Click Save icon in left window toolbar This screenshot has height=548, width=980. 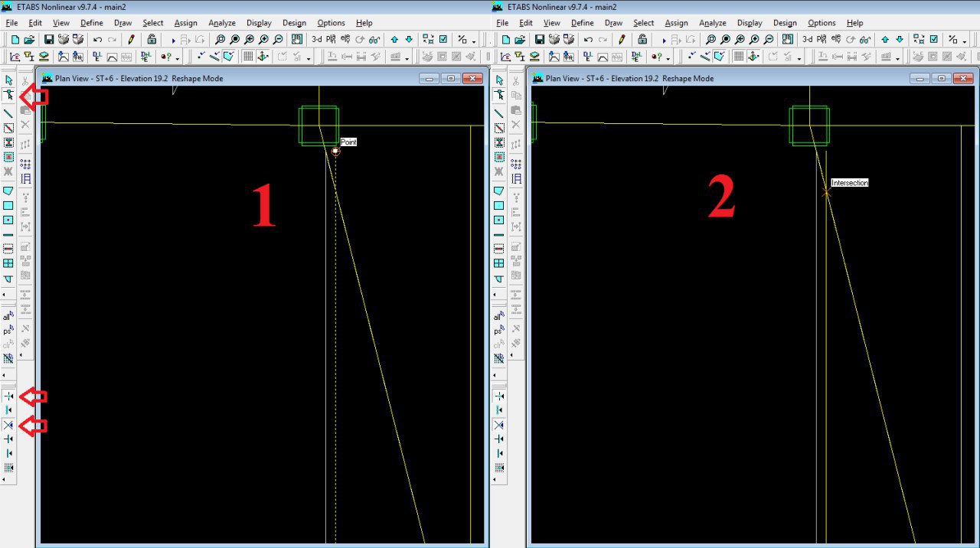[x=49, y=39]
